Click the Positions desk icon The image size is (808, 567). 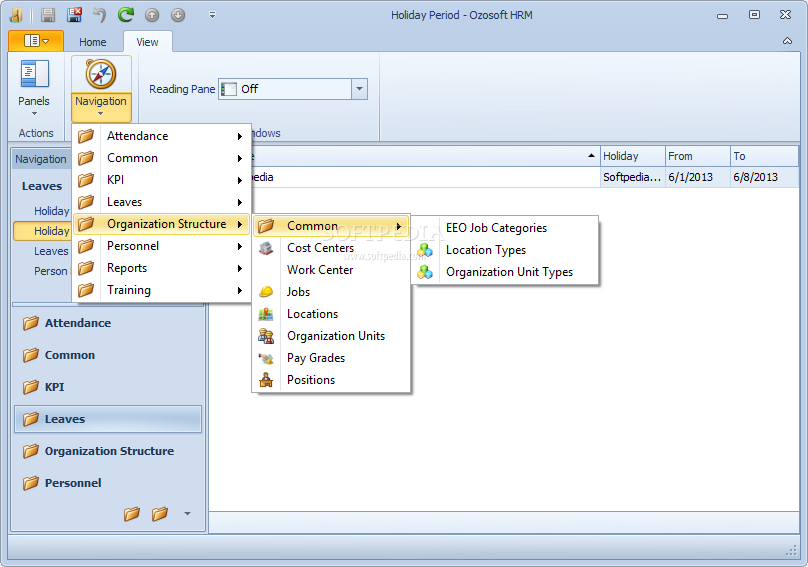point(266,380)
